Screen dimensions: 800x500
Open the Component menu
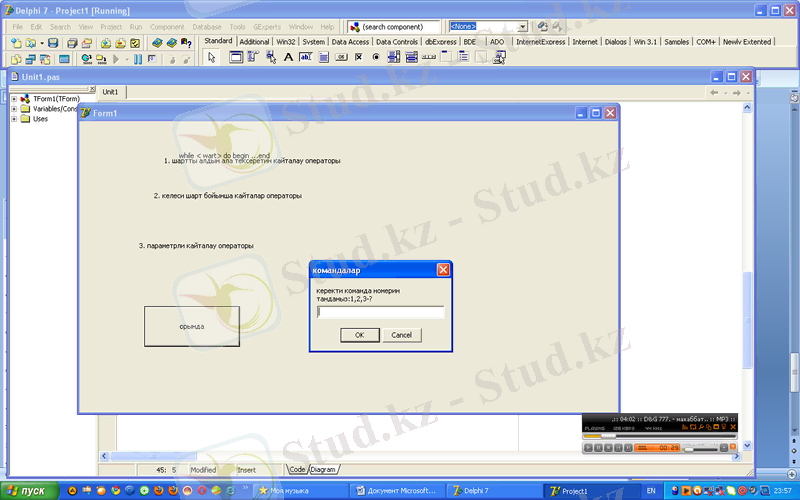click(167, 27)
